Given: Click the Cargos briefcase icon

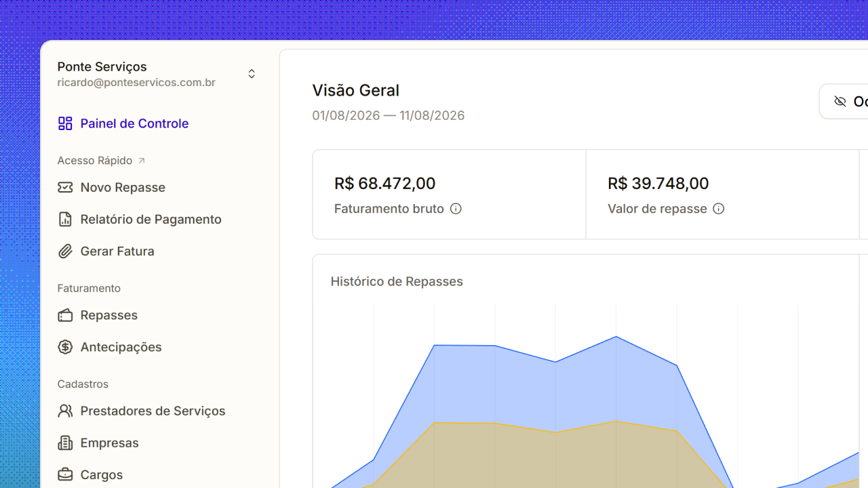Looking at the screenshot, I should 65,474.
